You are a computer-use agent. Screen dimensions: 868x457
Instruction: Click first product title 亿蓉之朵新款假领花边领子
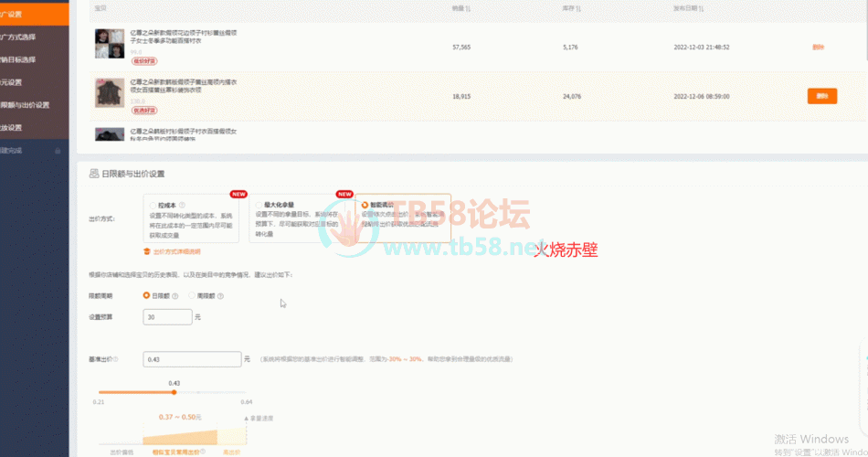coord(184,37)
